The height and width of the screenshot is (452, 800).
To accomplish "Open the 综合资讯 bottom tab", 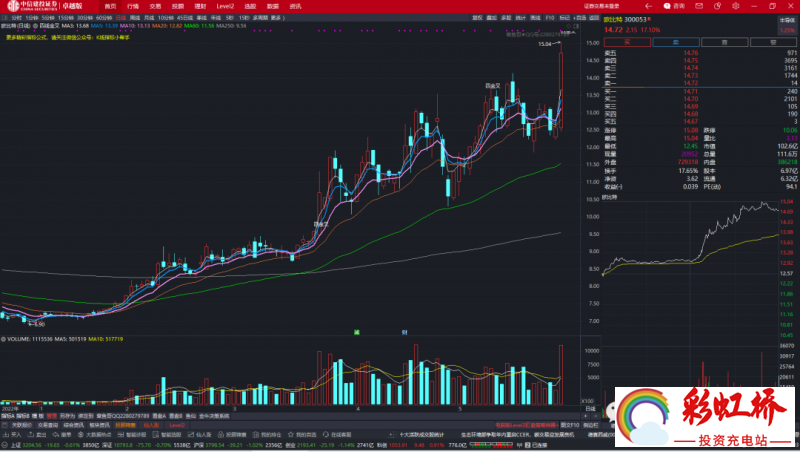I will pyautogui.click(x=73, y=425).
